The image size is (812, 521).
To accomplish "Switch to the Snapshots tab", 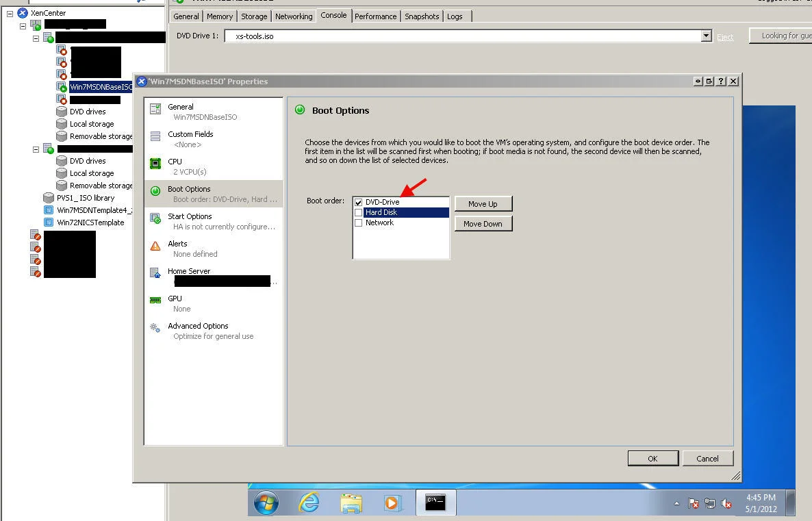I will pos(422,16).
